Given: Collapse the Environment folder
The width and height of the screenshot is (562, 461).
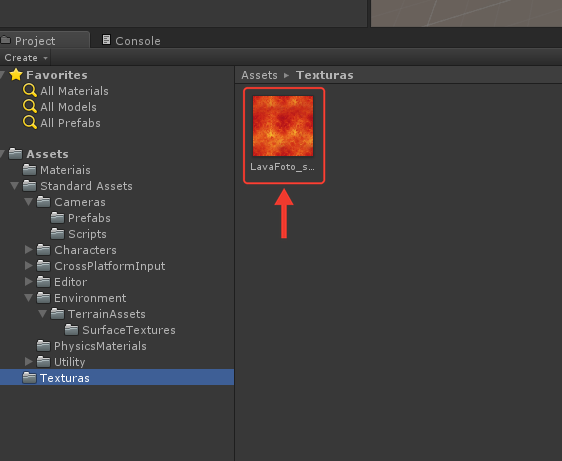Looking at the screenshot, I should coord(29,298).
